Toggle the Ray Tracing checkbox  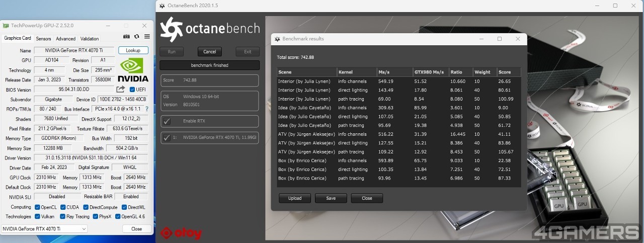(63, 216)
